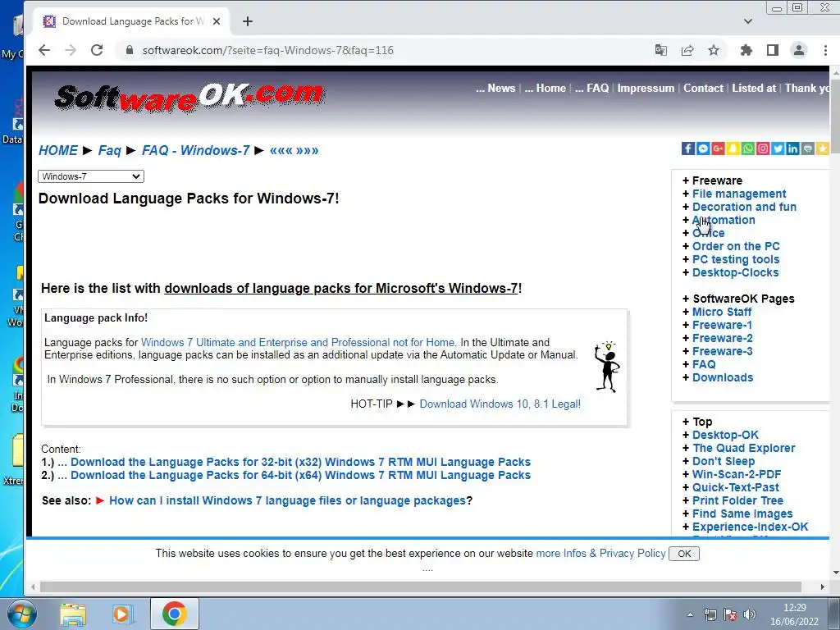The height and width of the screenshot is (630, 840).
Task: Open Contact in top navigation
Action: pyautogui.click(x=703, y=89)
